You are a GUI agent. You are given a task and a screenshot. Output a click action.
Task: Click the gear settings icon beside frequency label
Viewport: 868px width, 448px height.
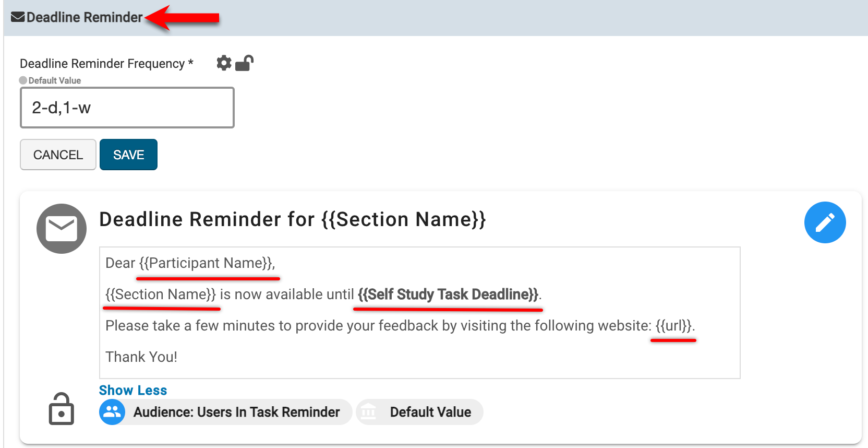click(224, 63)
